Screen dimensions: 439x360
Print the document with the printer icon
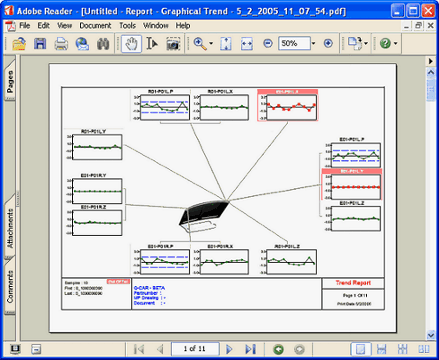pos(61,44)
